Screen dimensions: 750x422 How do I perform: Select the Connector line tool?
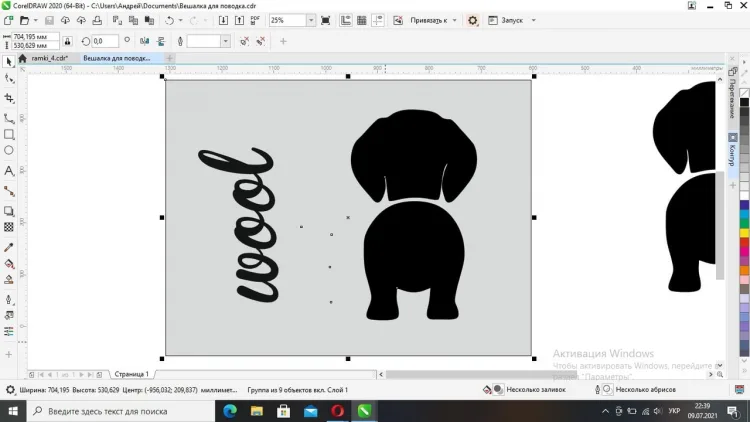coord(9,191)
